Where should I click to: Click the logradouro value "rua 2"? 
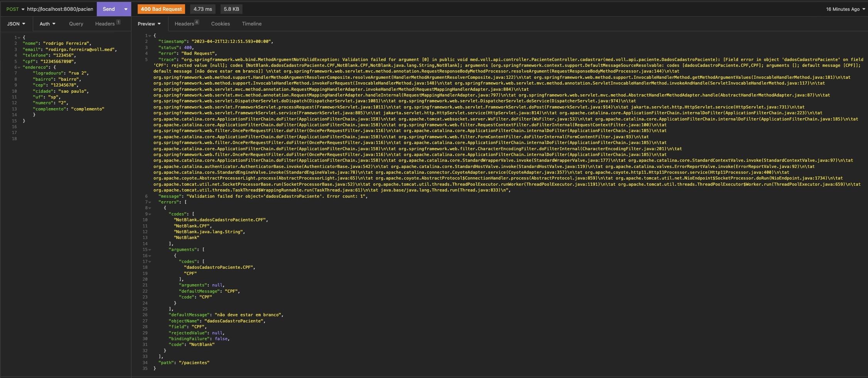coord(78,73)
